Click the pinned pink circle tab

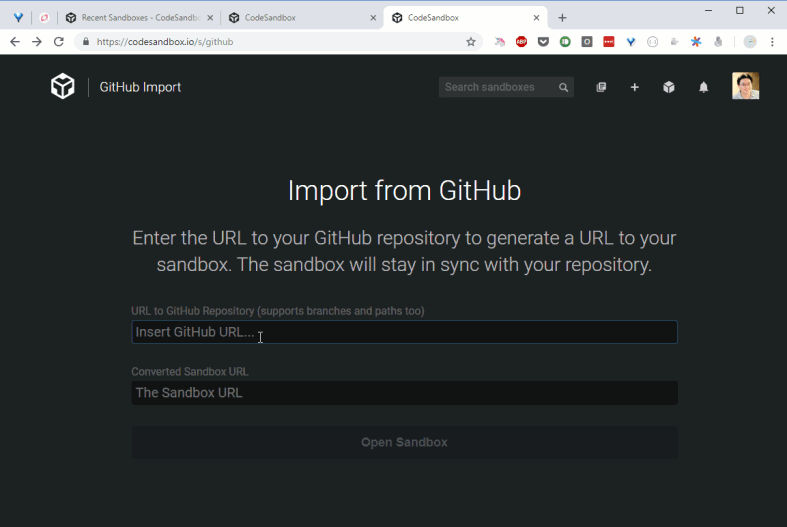click(x=44, y=18)
